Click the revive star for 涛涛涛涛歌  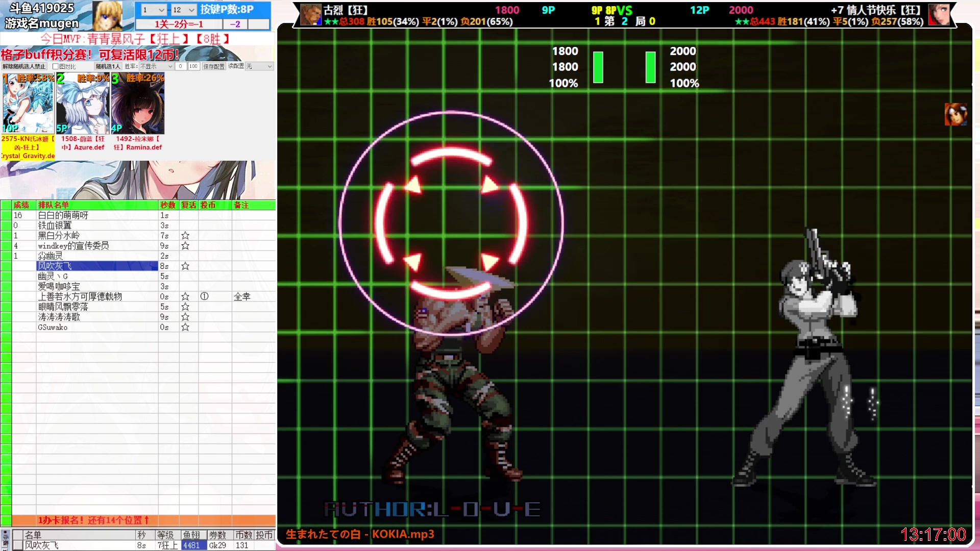[x=185, y=317]
